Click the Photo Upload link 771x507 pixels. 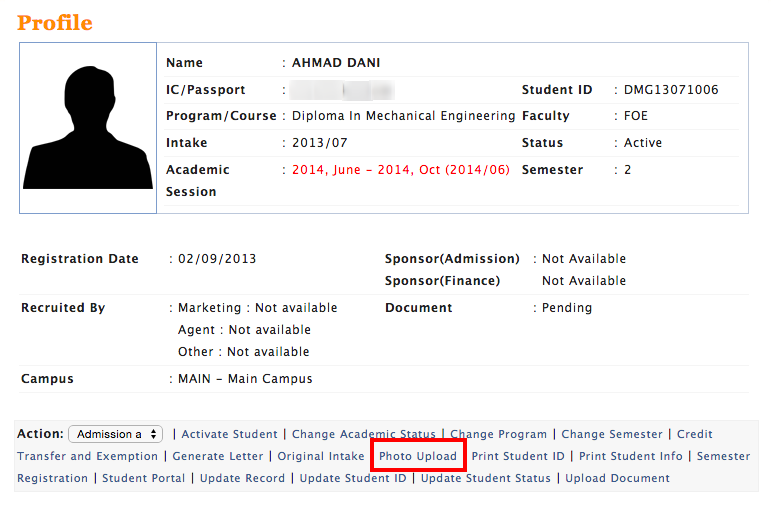418,456
